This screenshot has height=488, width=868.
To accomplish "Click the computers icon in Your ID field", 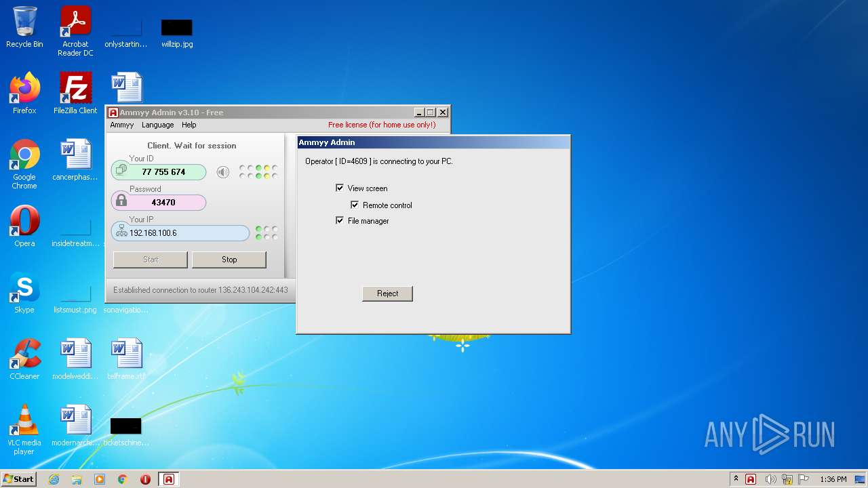I will [121, 169].
